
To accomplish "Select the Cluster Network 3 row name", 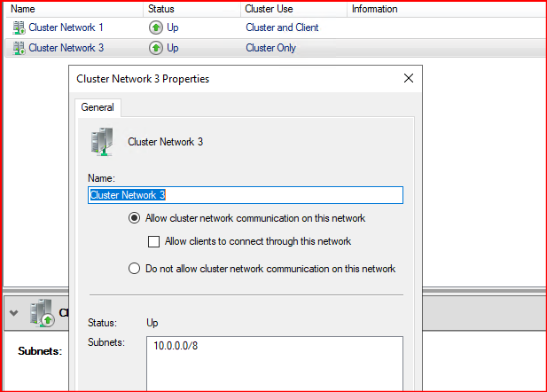I will point(66,48).
